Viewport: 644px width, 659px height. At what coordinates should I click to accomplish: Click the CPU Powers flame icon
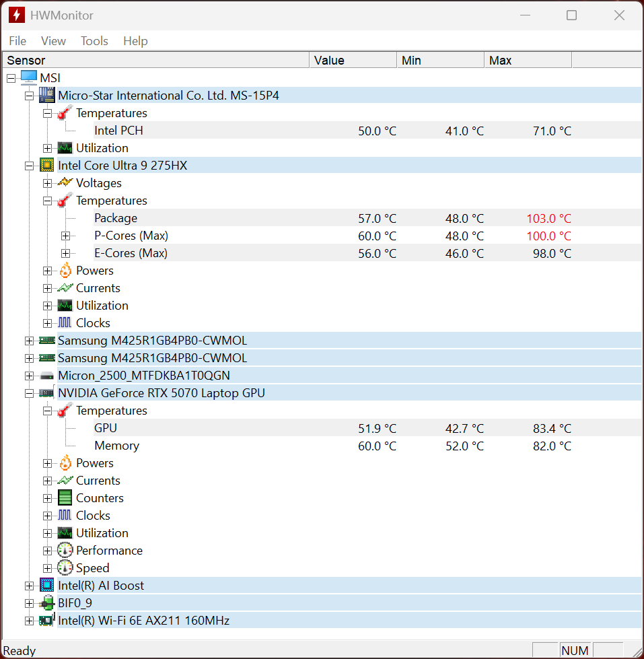65,270
